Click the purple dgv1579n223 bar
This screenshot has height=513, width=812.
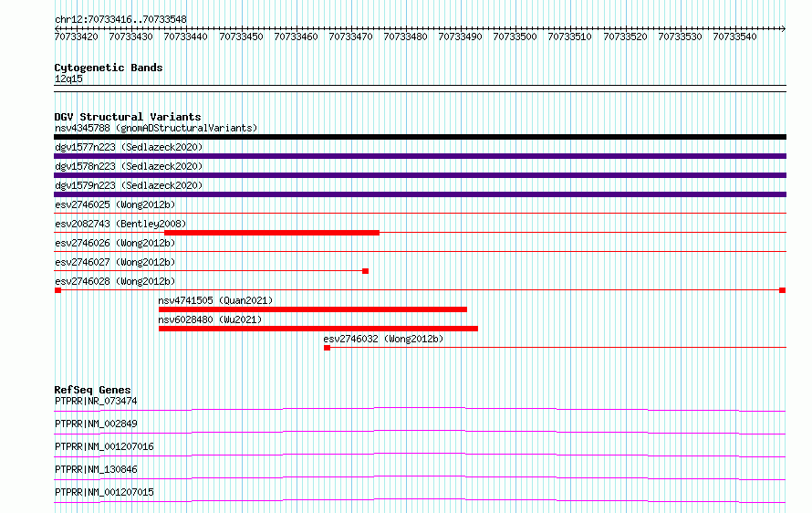420,194
